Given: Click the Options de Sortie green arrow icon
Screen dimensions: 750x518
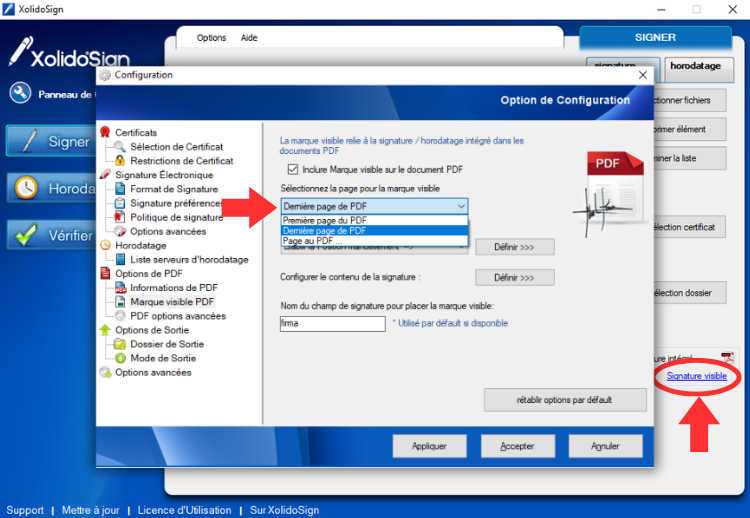Looking at the screenshot, I should 105,330.
